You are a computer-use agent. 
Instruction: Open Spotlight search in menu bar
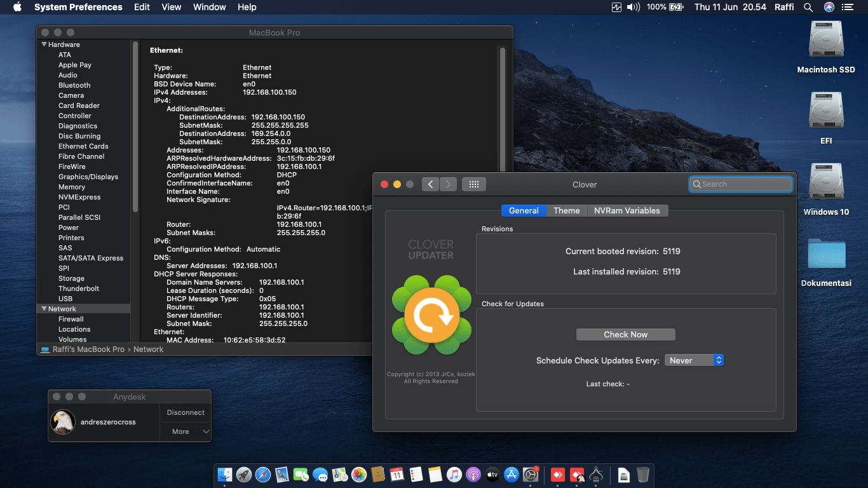click(x=808, y=7)
